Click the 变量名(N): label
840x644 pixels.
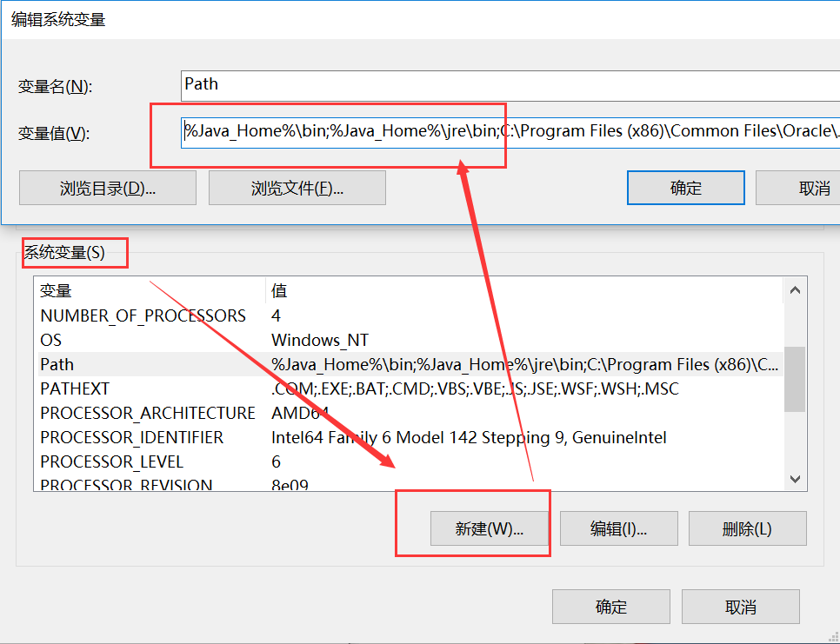(55, 86)
